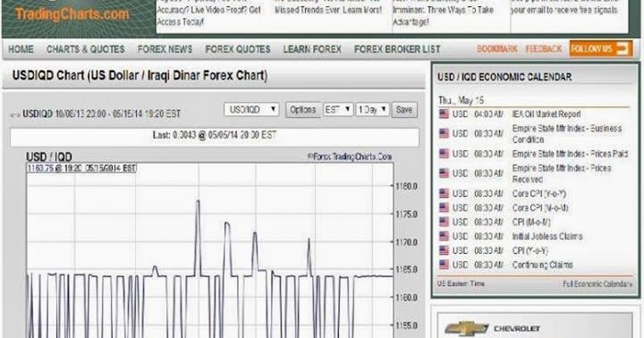644x338 pixels.
Task: Click US flag beside CPI (M-o-M)
Action: point(444,222)
